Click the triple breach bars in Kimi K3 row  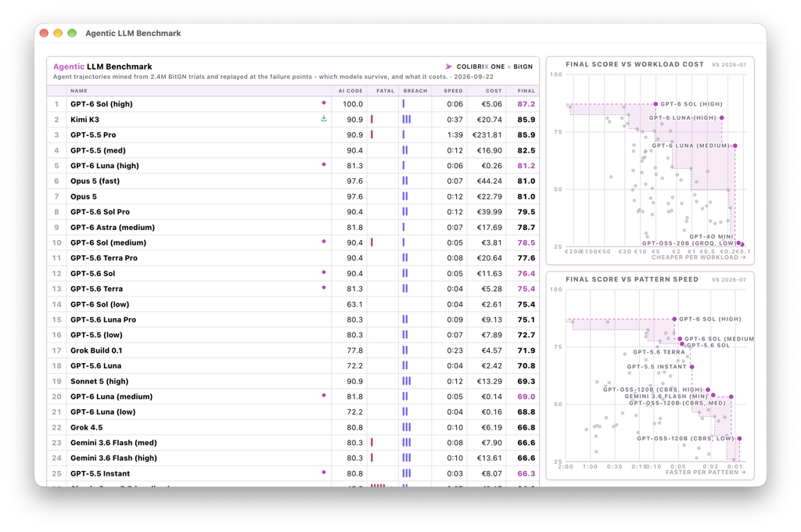click(x=407, y=119)
